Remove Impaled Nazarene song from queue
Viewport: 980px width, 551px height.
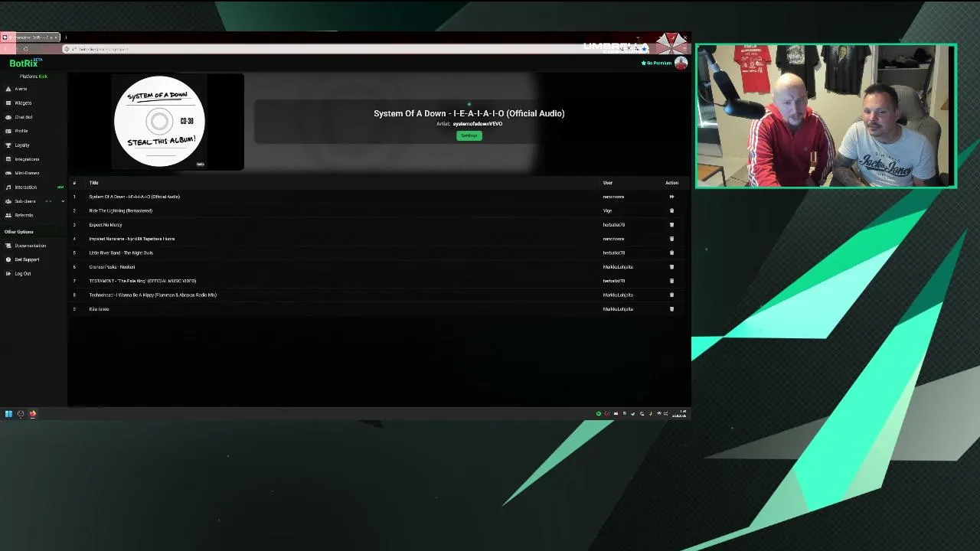[671, 239]
